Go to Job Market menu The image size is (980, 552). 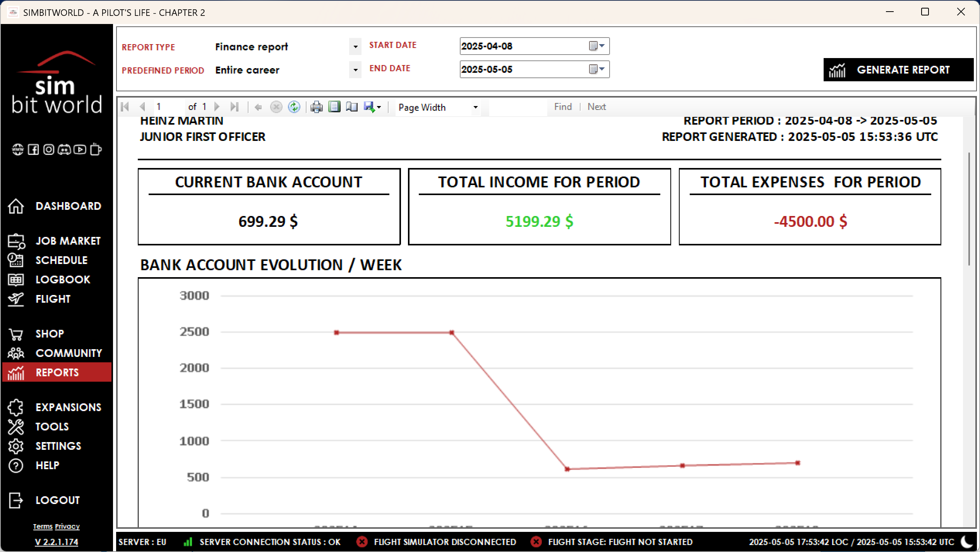(x=68, y=241)
